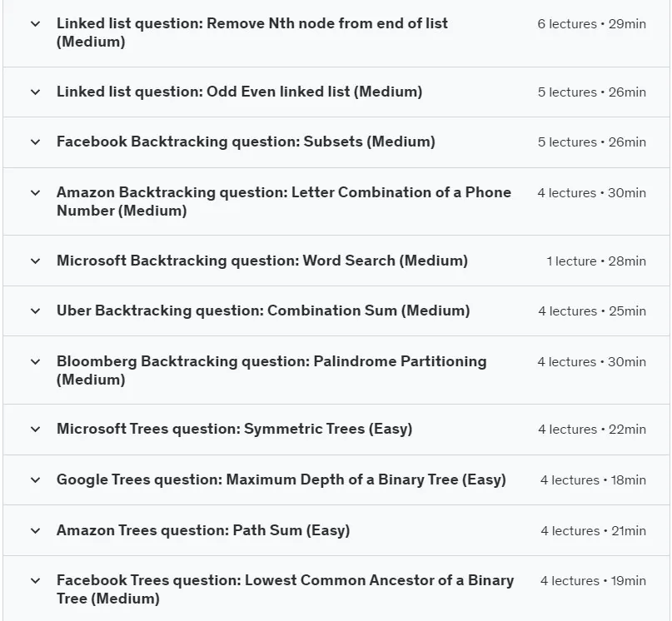Click 1 lecture 28min duration label
This screenshot has height=621, width=672.
pos(595,261)
